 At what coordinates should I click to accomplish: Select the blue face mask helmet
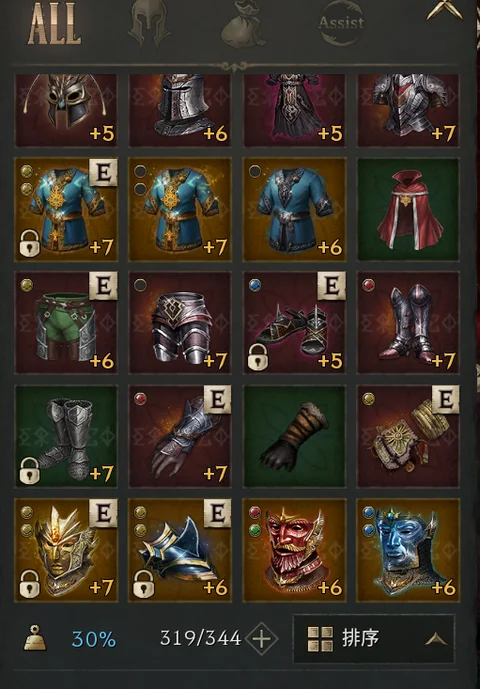408,550
